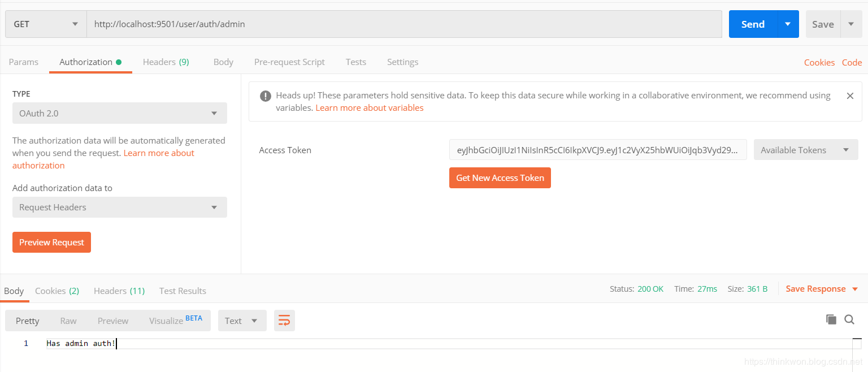Expand the Send button dropdown arrow

pyautogui.click(x=788, y=24)
